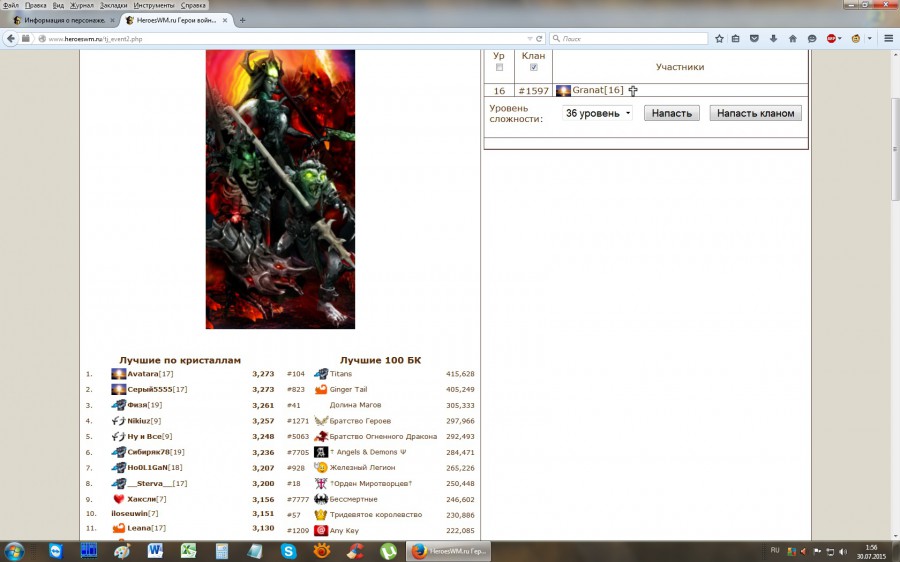
Task: Open the Правка menu
Action: [36, 5]
